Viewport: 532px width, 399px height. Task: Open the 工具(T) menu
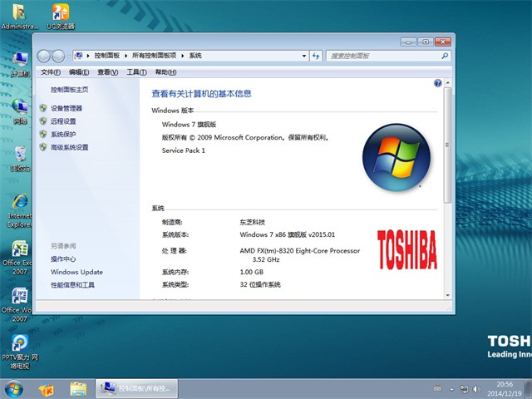point(125,72)
